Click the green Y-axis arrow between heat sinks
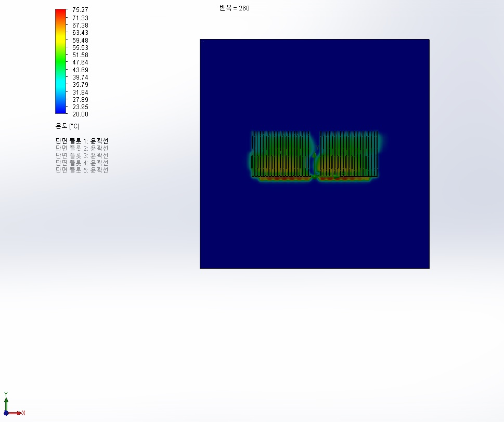Image resolution: width=504 pixels, height=422 pixels. click(315, 163)
